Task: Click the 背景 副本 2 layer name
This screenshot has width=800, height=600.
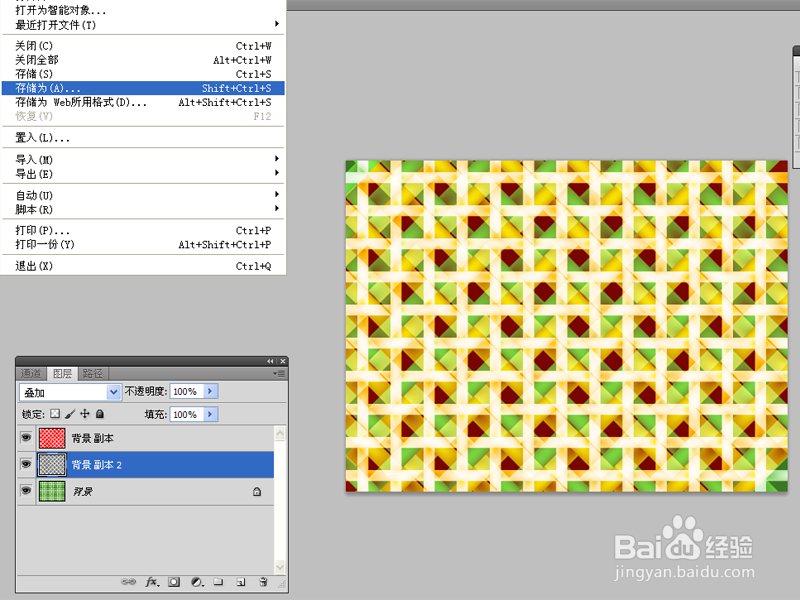Action: [x=96, y=465]
